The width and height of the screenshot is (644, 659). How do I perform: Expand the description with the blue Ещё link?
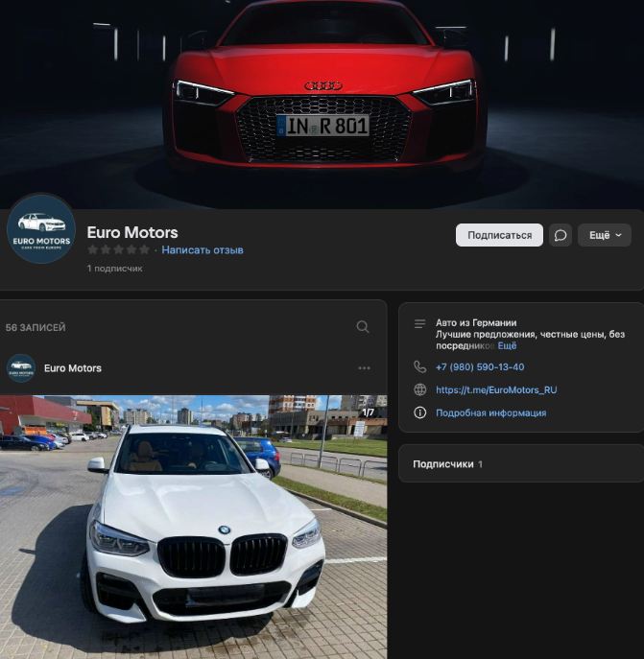pyautogui.click(x=507, y=345)
